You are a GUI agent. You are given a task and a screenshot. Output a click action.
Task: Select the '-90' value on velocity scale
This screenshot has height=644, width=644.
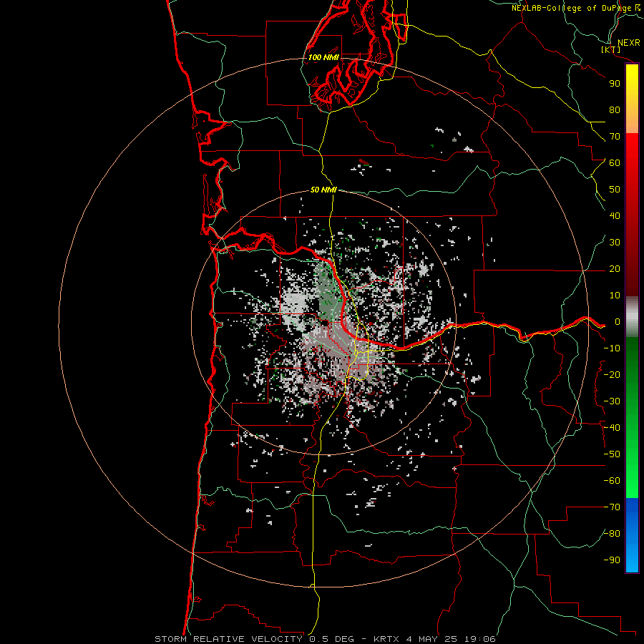(x=612, y=560)
